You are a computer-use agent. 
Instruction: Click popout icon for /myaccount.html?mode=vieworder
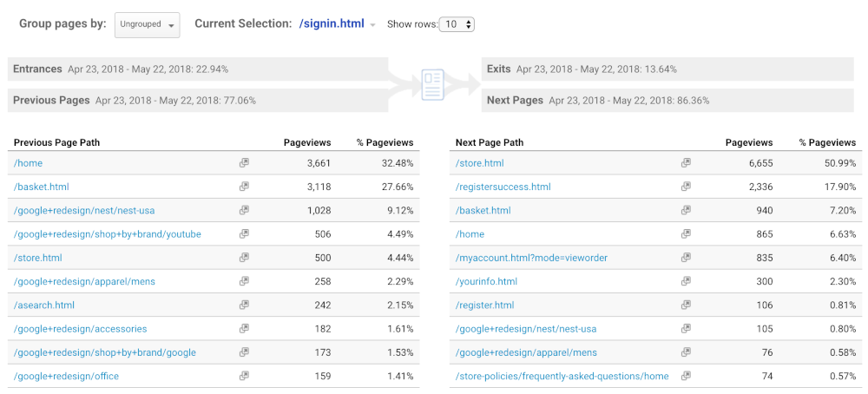point(686,258)
